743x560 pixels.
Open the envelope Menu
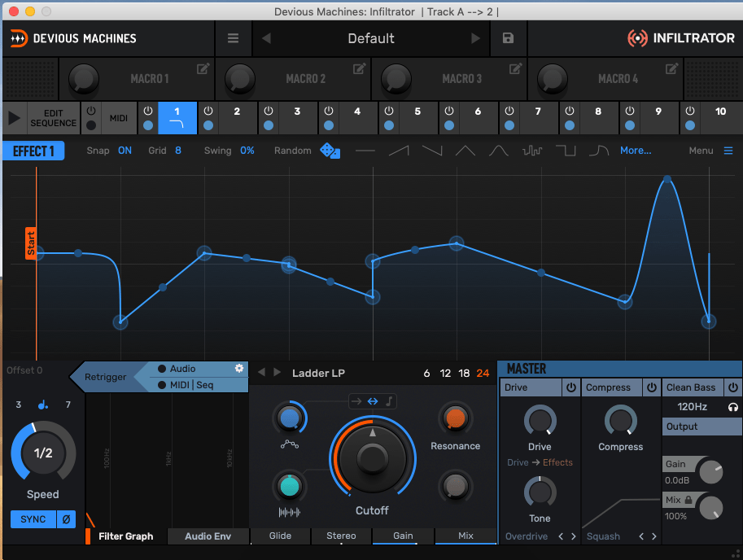[x=710, y=151]
